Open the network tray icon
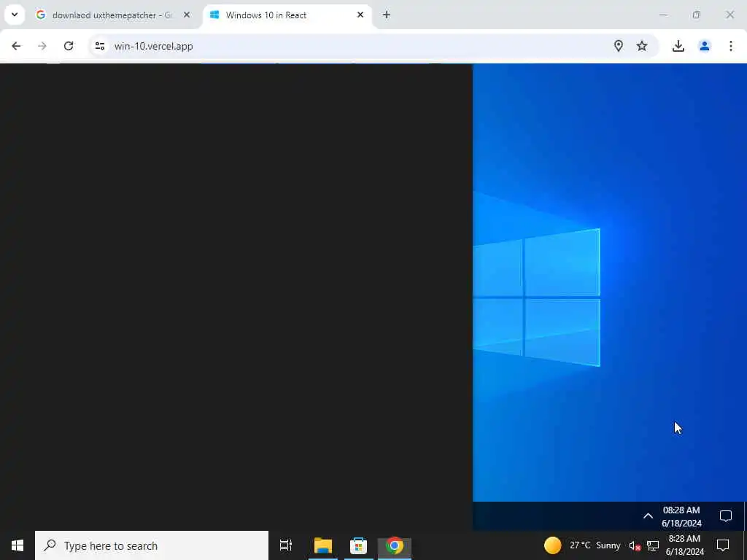Image resolution: width=747 pixels, height=560 pixels. [x=653, y=545]
